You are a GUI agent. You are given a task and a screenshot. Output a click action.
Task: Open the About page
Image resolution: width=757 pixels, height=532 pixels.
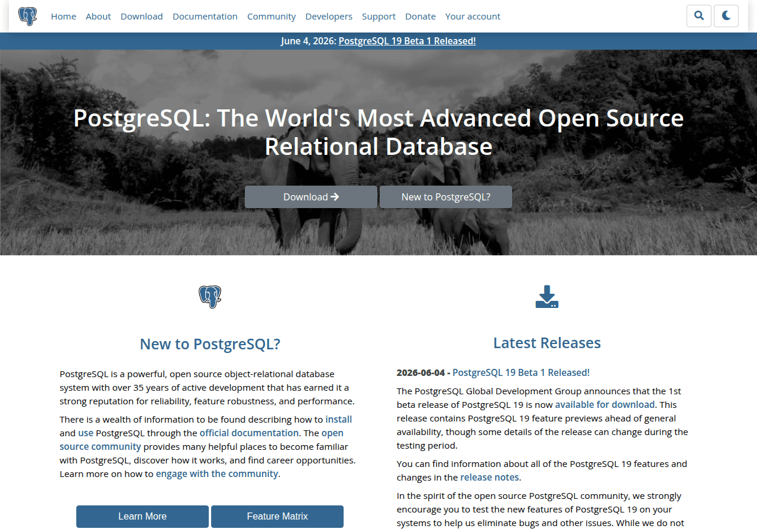coord(98,17)
